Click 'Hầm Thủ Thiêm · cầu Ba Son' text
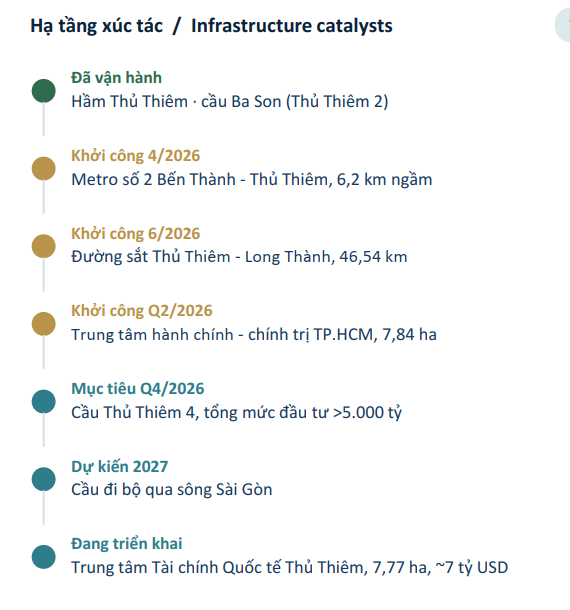The height and width of the screenshot is (610, 570). click(176, 102)
